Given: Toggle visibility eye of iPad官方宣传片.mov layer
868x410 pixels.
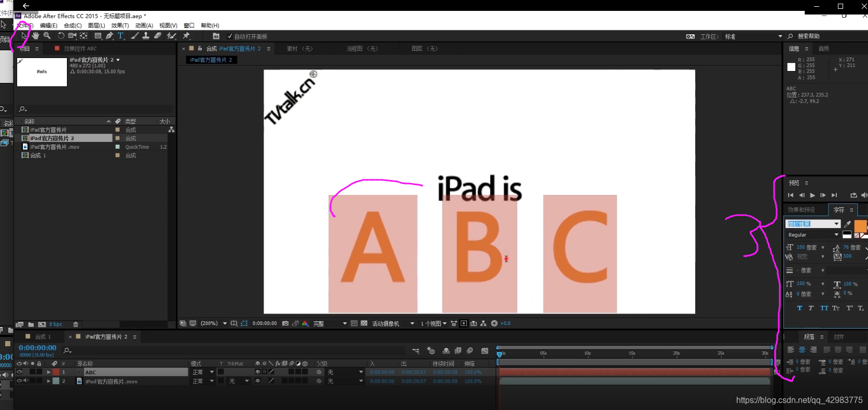Looking at the screenshot, I should tap(20, 381).
